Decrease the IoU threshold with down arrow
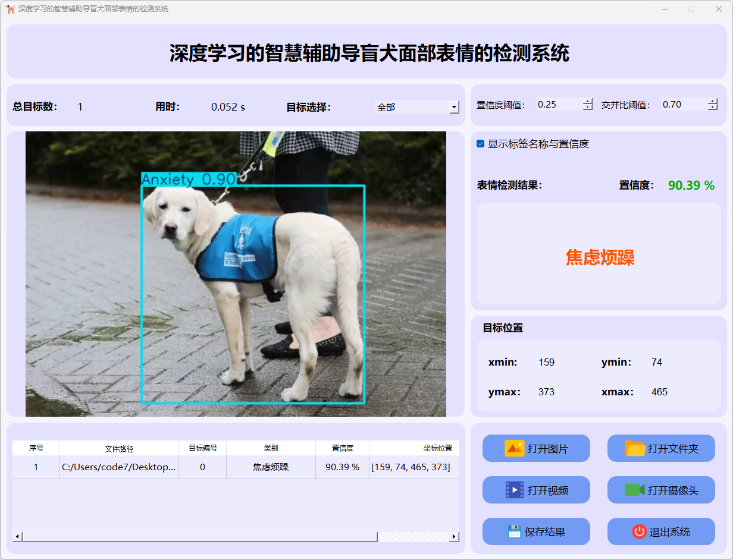Image resolution: width=733 pixels, height=560 pixels. [x=713, y=108]
